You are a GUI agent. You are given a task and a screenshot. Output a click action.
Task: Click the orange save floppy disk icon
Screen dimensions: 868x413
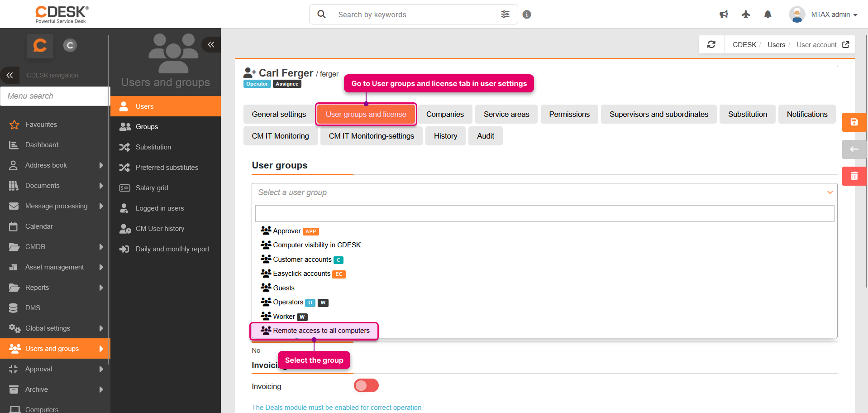(854, 122)
